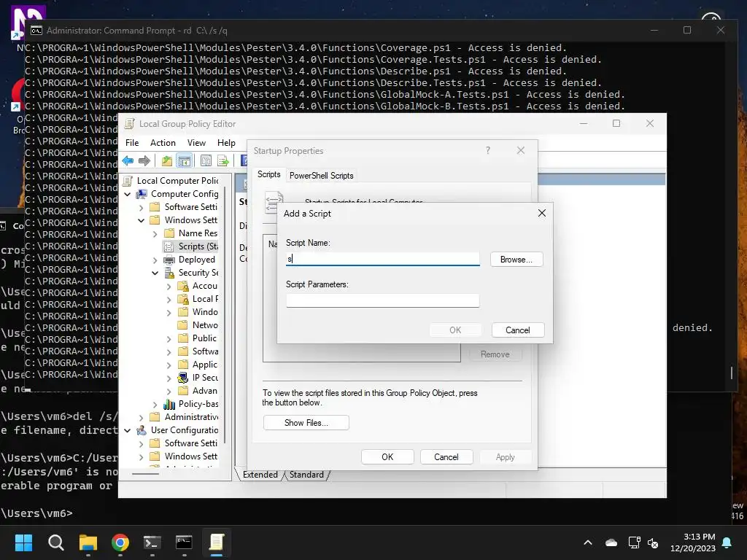Expand the Deployed Printers node

tap(155, 260)
